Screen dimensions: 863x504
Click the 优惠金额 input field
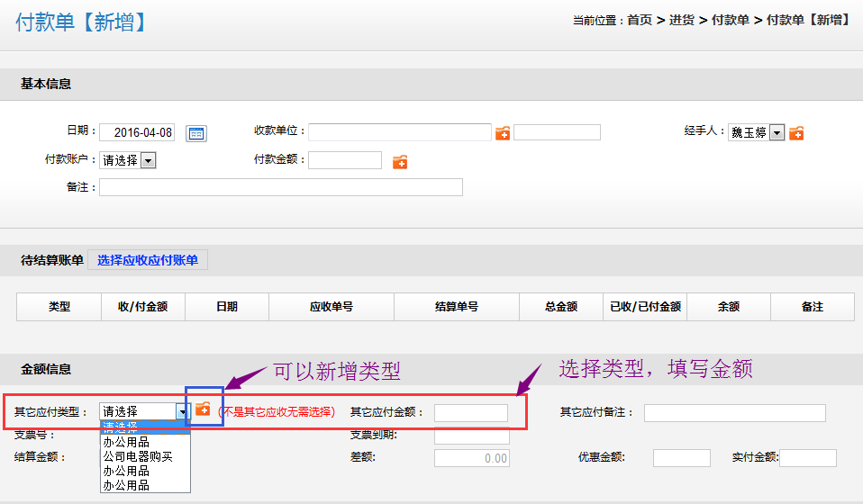[681, 458]
